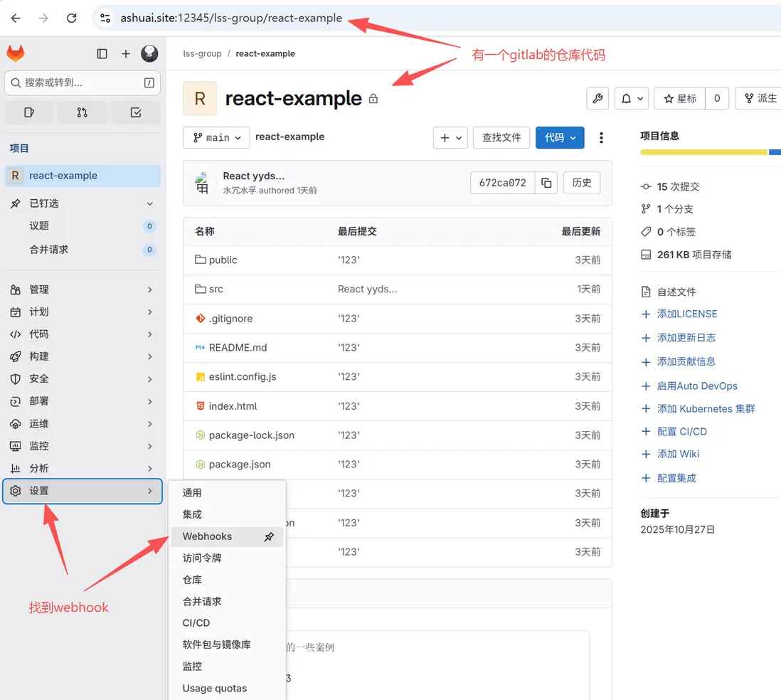
Task: Expand 分析 in the sidebar
Action: 83,468
